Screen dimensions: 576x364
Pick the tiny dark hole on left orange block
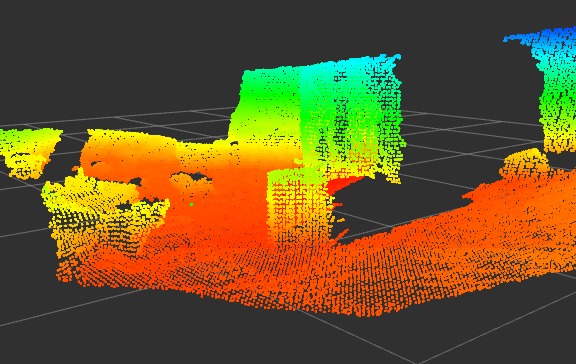pyautogui.click(x=95, y=164)
